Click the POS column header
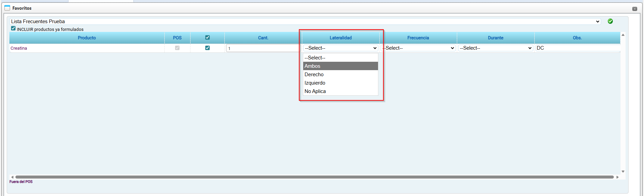The width and height of the screenshot is (644, 196). 177,38
